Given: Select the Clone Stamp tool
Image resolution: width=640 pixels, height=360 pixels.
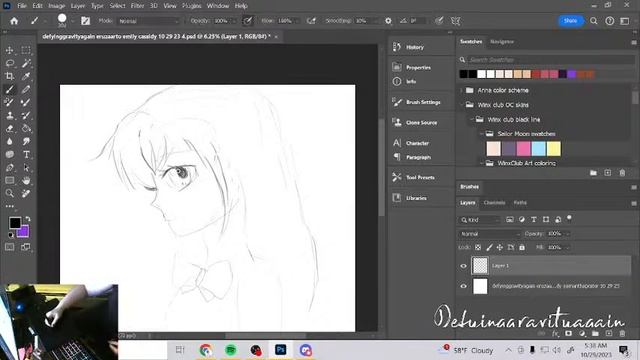Looking at the screenshot, I should click(x=9, y=116).
